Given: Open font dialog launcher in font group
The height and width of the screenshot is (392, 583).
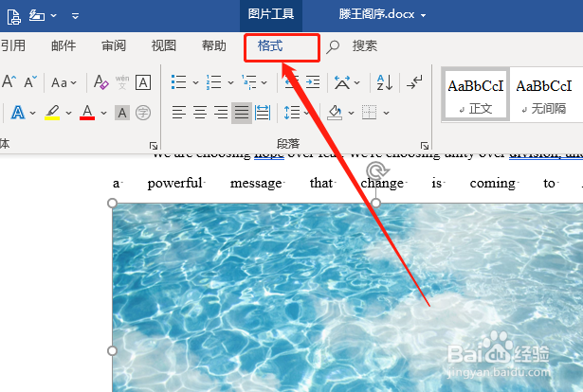Looking at the screenshot, I should pyautogui.click(x=154, y=146).
